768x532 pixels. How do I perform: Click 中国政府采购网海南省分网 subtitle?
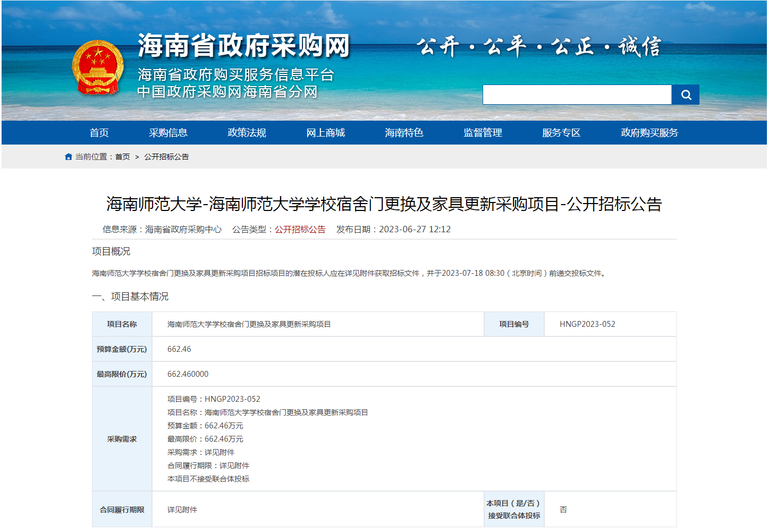(227, 92)
